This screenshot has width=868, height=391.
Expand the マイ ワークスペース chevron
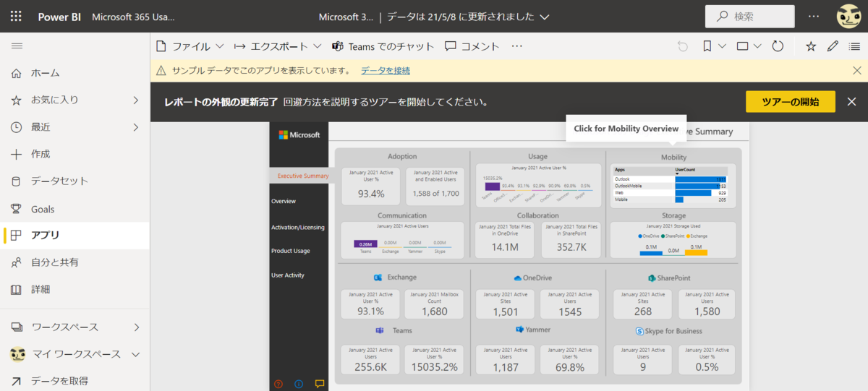[135, 354]
